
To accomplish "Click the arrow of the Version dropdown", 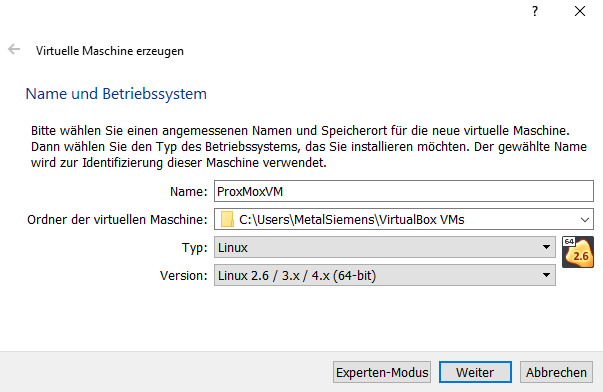I will coord(546,275).
